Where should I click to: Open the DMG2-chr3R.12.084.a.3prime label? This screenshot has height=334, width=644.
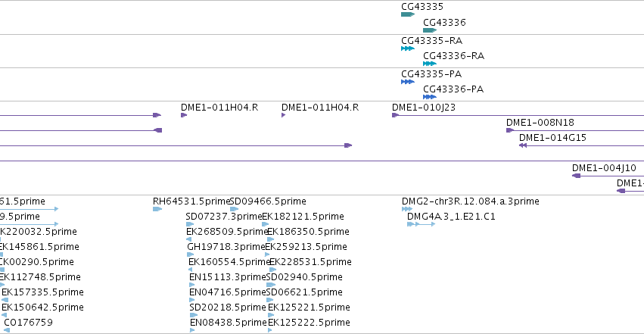[470, 201]
